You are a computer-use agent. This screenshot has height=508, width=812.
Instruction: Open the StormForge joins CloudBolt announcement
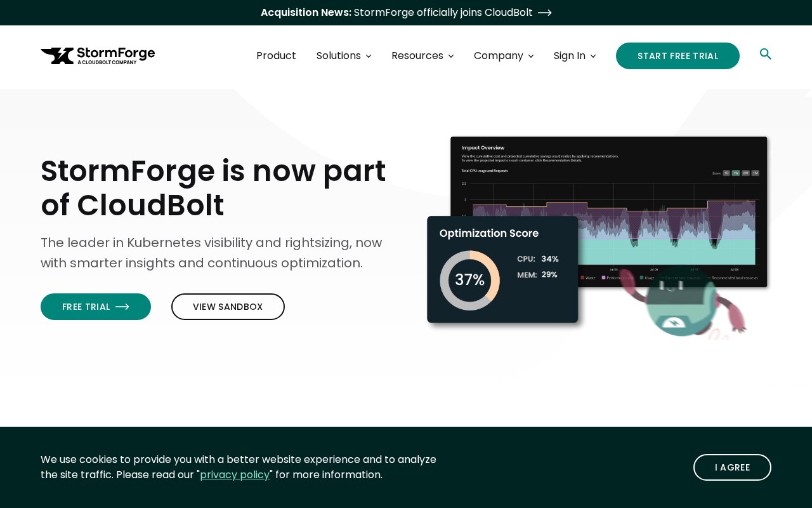pos(443,13)
